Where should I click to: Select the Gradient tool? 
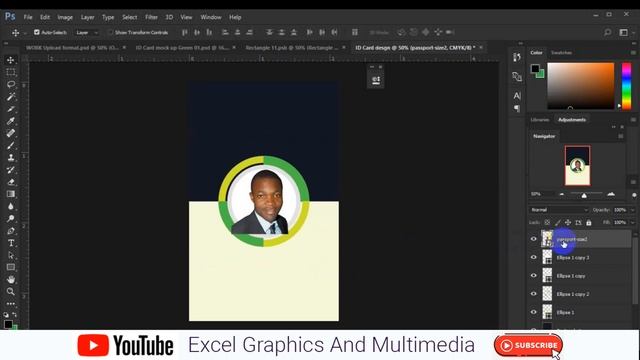click(11, 194)
